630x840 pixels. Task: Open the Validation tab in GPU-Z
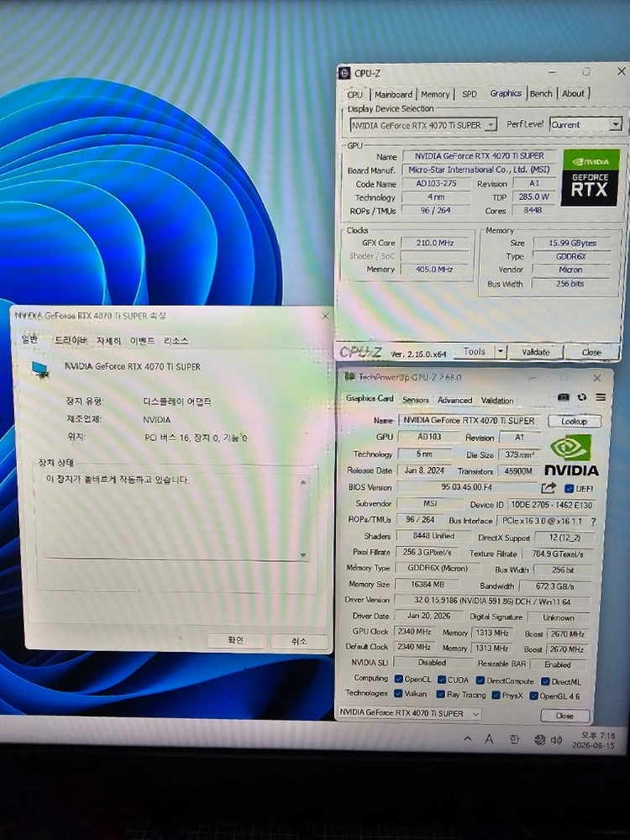[496, 400]
